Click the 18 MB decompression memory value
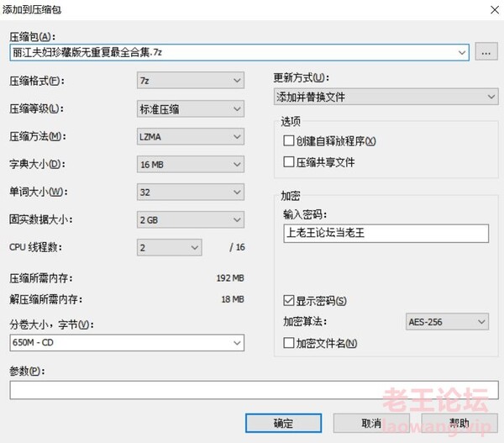This screenshot has width=504, height=443. (233, 299)
